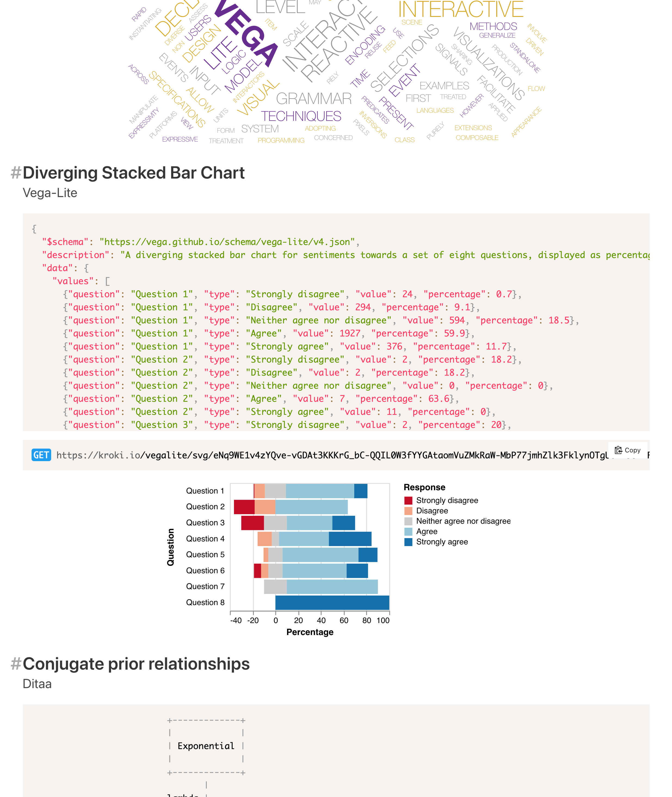Click the # anchor beside Conjugate prior relationships
Viewport: 672px width, 797px height.
[x=16, y=664]
